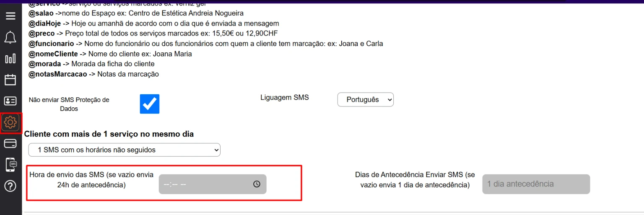
Task: Open the notifications bell
Action: 10,38
